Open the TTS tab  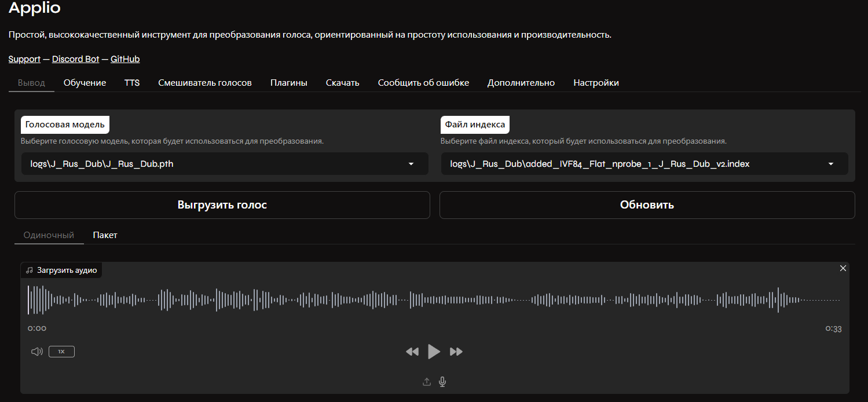pos(132,83)
